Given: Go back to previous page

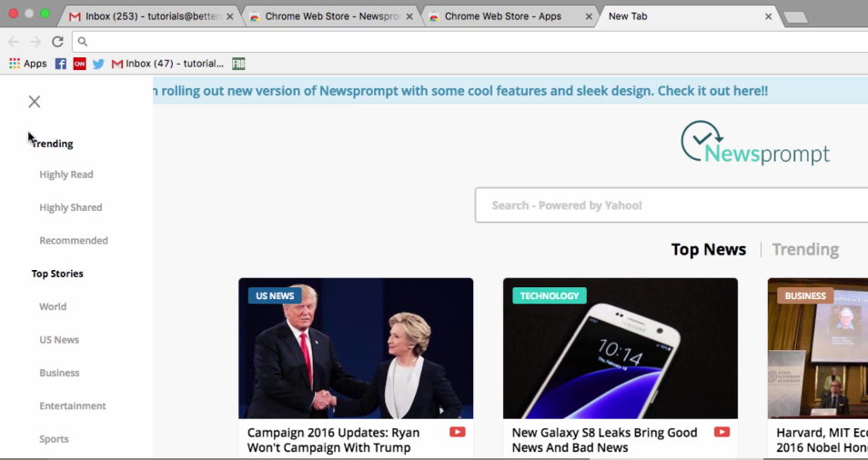Looking at the screenshot, I should 14,42.
